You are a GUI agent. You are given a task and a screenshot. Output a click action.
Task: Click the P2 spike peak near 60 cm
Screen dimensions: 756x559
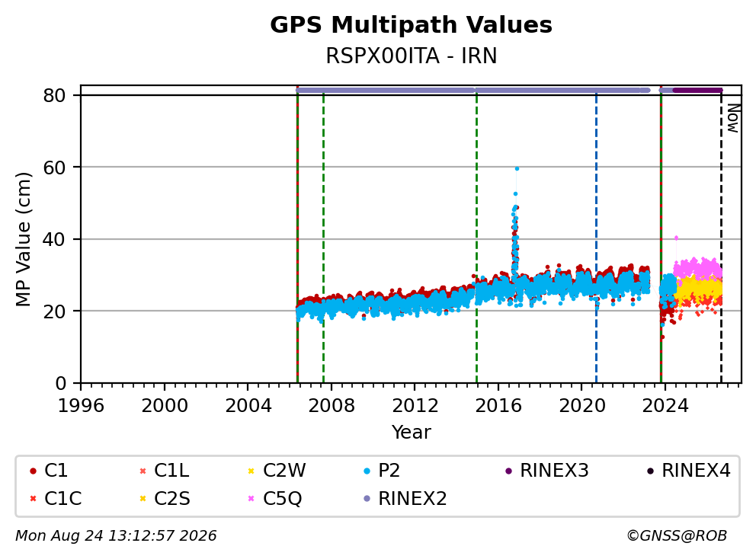517,168
